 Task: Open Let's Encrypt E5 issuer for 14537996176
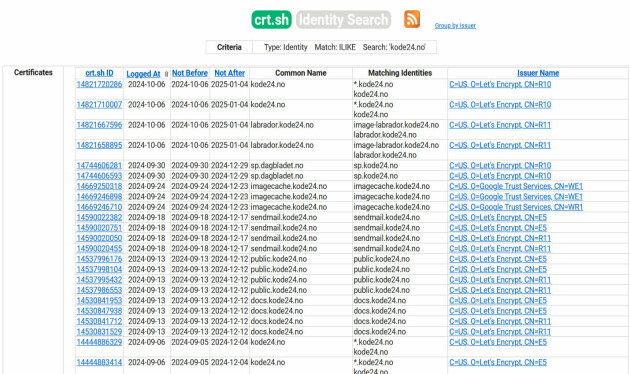coord(498,259)
